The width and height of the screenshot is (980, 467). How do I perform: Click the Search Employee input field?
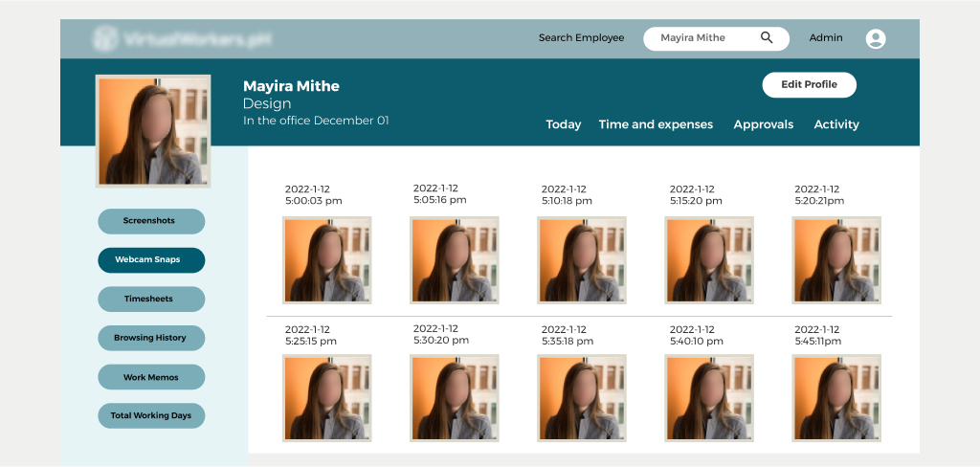point(703,38)
